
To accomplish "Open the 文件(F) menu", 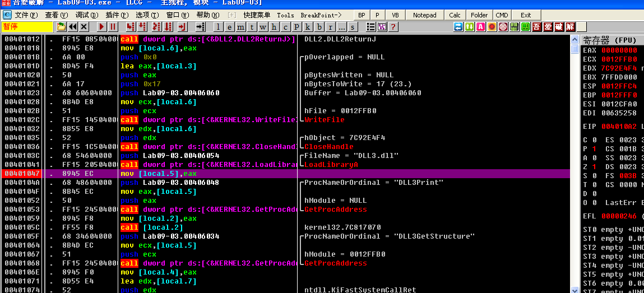I will 26,15.
